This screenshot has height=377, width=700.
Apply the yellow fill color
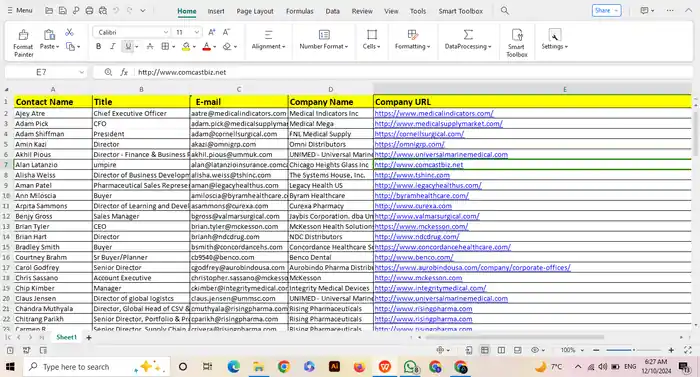[186, 46]
